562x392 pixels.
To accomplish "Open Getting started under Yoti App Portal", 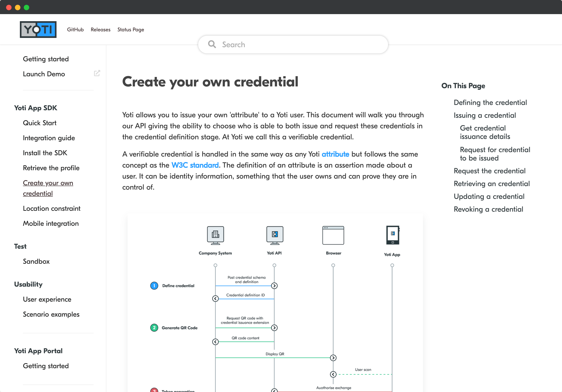I will pos(46,366).
